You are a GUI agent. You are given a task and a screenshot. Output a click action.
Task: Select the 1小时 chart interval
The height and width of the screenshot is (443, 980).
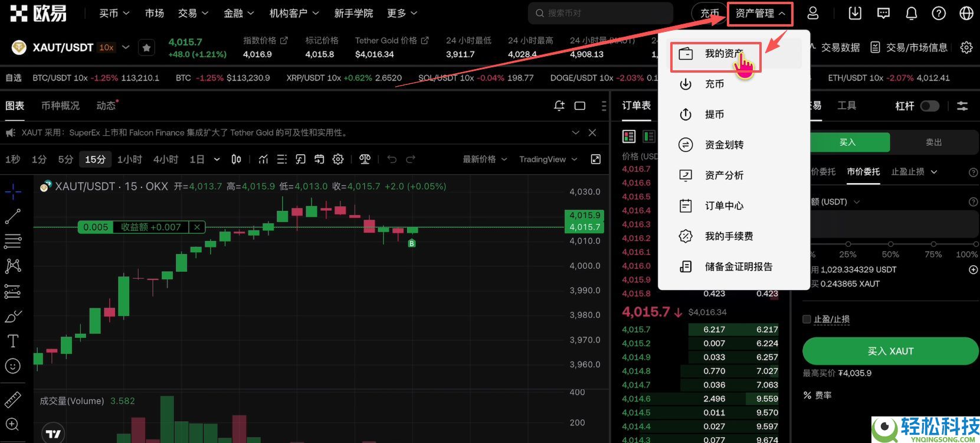click(x=130, y=159)
